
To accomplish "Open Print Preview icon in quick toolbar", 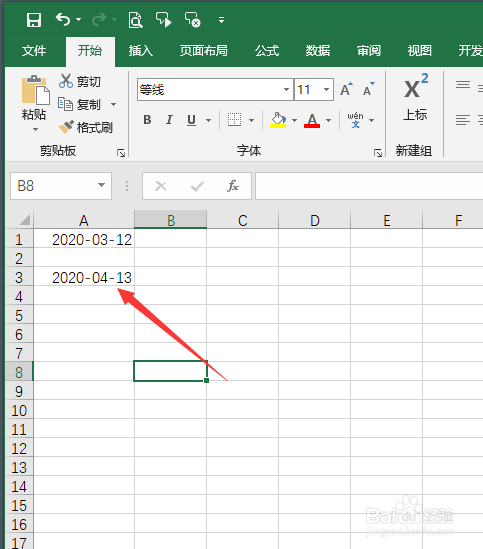I will tap(135, 20).
